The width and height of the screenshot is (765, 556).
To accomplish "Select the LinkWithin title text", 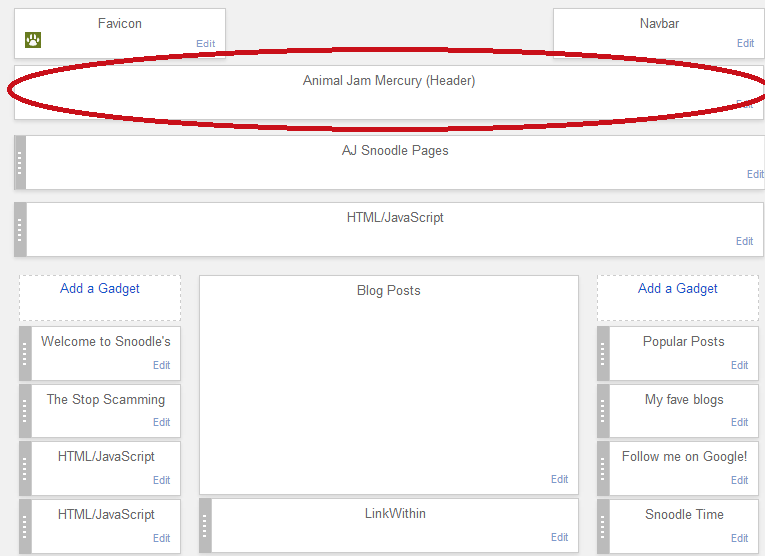I will tap(395, 513).
